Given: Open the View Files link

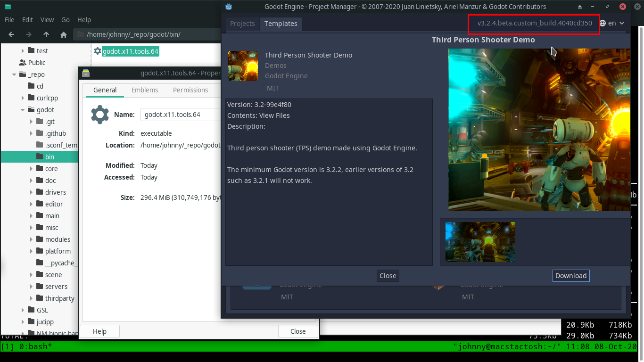Looking at the screenshot, I should tap(274, 115).
